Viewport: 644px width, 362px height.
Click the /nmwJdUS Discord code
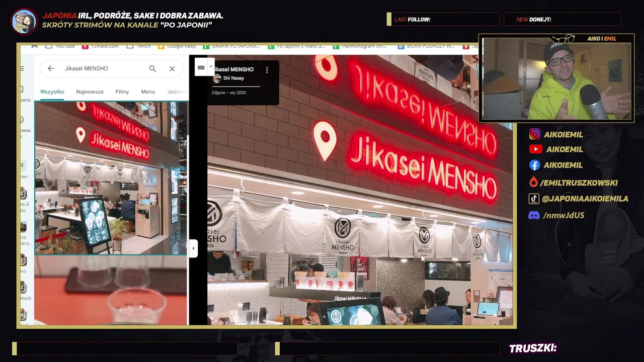coord(563,215)
